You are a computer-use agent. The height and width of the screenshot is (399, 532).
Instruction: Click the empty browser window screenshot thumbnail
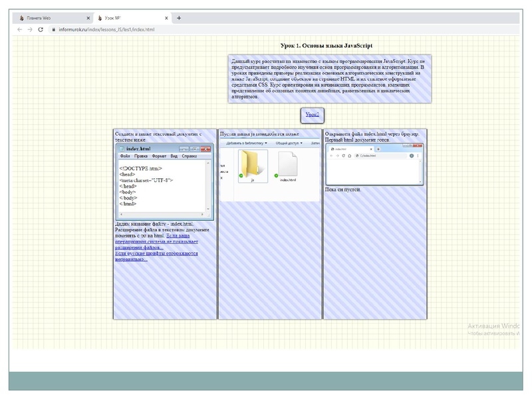(x=374, y=164)
